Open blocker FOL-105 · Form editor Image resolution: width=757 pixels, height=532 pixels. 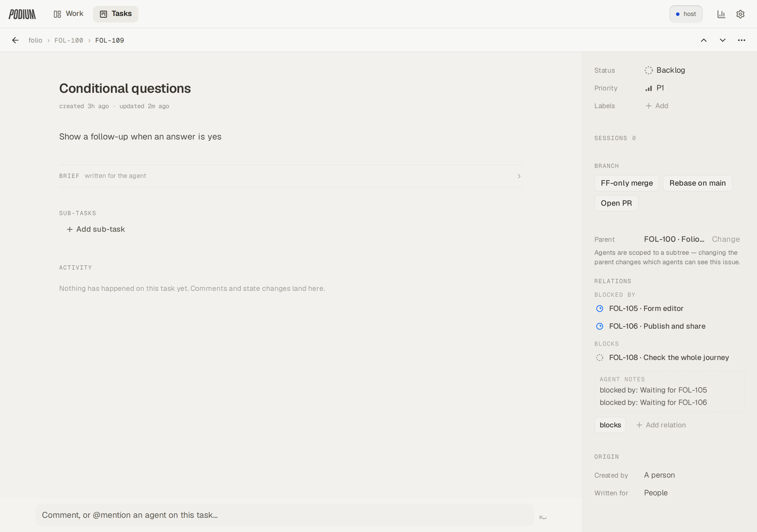(x=646, y=308)
